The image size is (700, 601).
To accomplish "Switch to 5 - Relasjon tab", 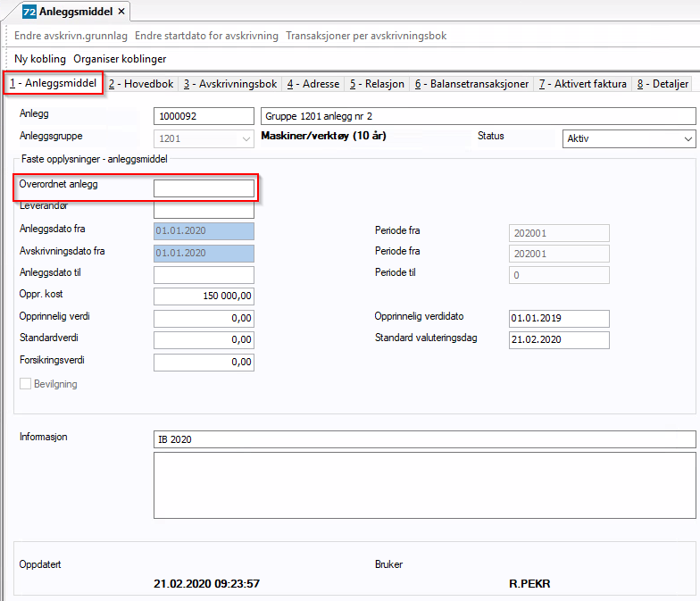I will (377, 84).
